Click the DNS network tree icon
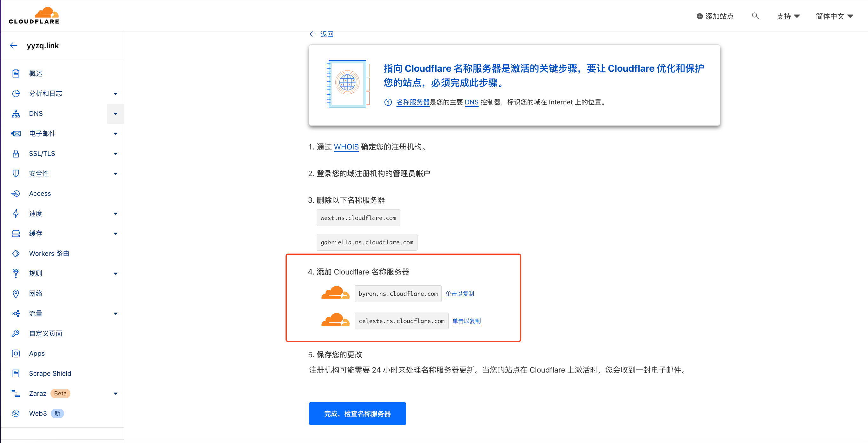868x443 pixels. tap(16, 114)
